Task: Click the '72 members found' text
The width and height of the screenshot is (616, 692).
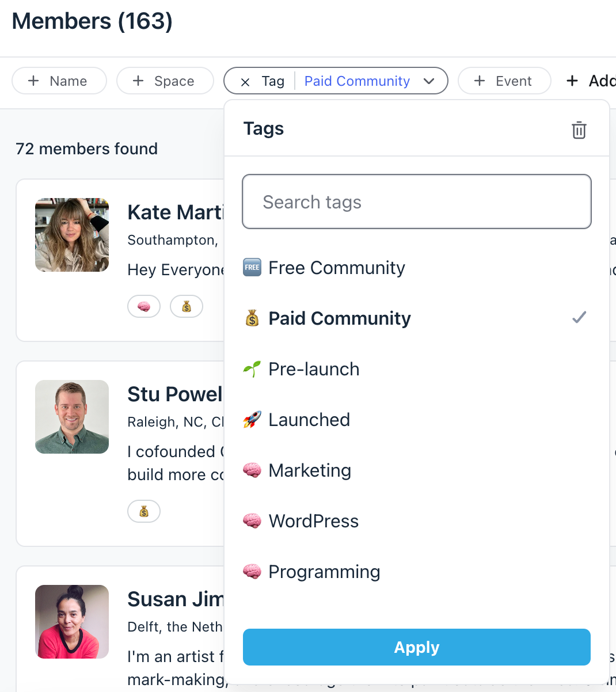Action: [87, 149]
